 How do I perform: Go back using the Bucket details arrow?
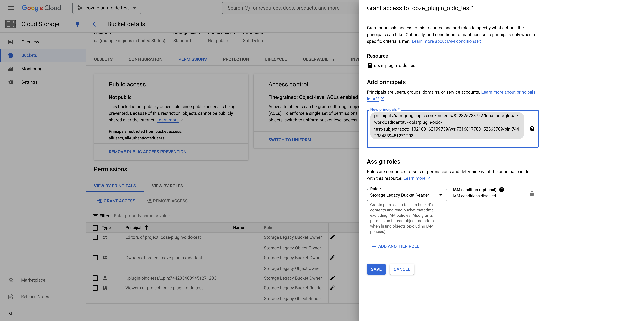pos(95,24)
